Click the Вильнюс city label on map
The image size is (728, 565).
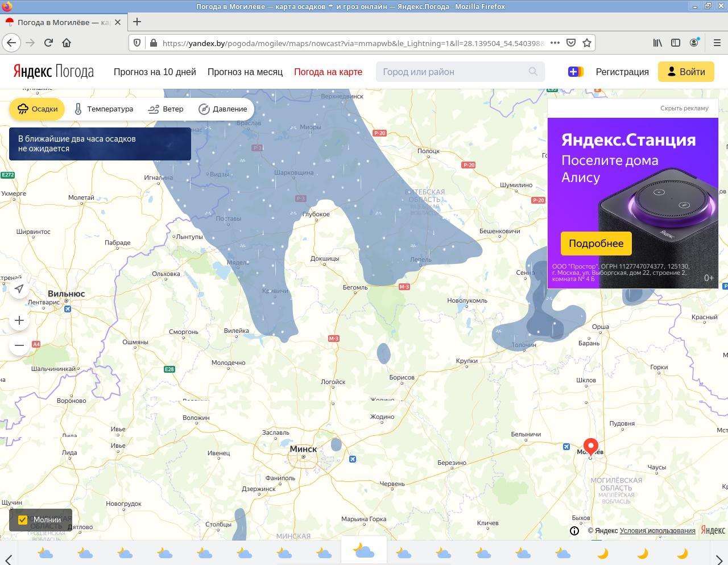66,294
